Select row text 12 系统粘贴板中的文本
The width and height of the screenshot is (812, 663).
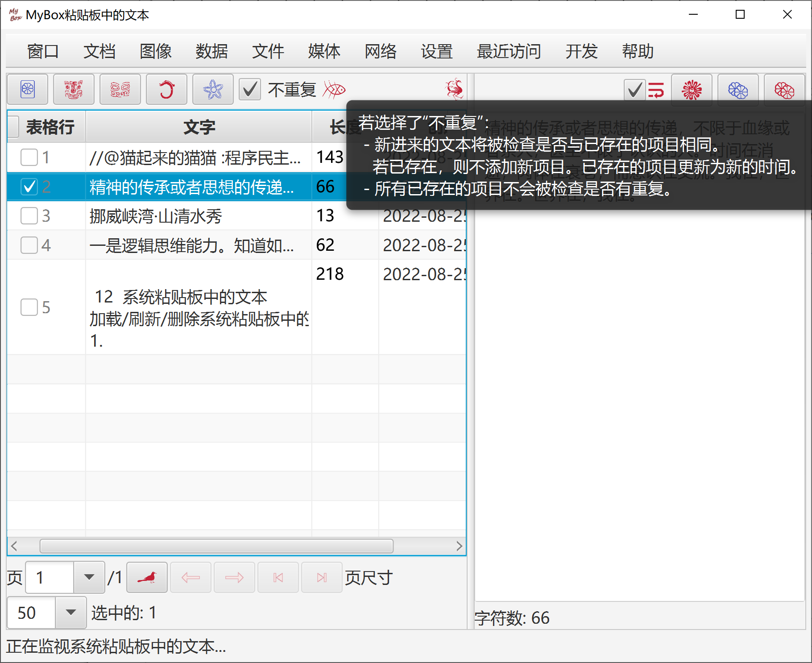click(x=181, y=297)
